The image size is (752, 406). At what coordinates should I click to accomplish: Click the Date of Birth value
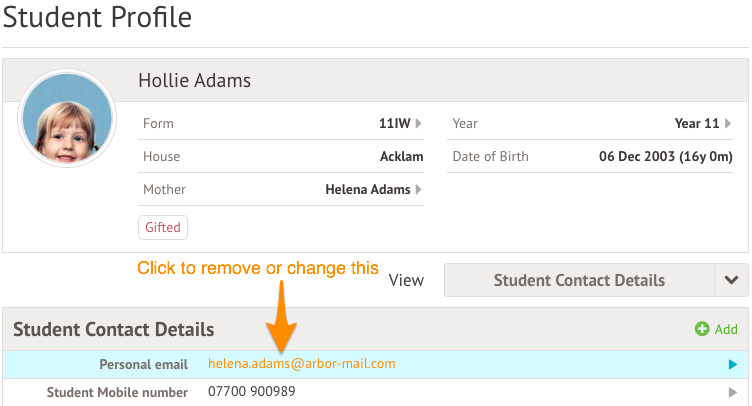[x=665, y=156]
